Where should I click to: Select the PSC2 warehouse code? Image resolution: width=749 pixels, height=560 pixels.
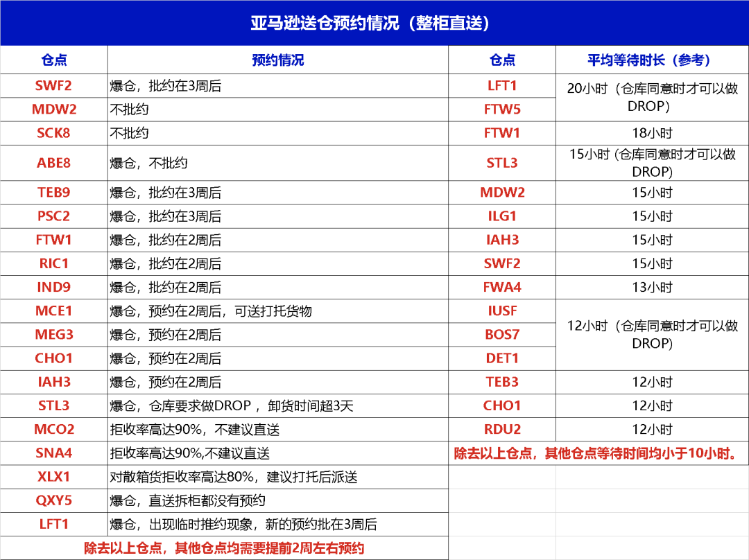[53, 216]
